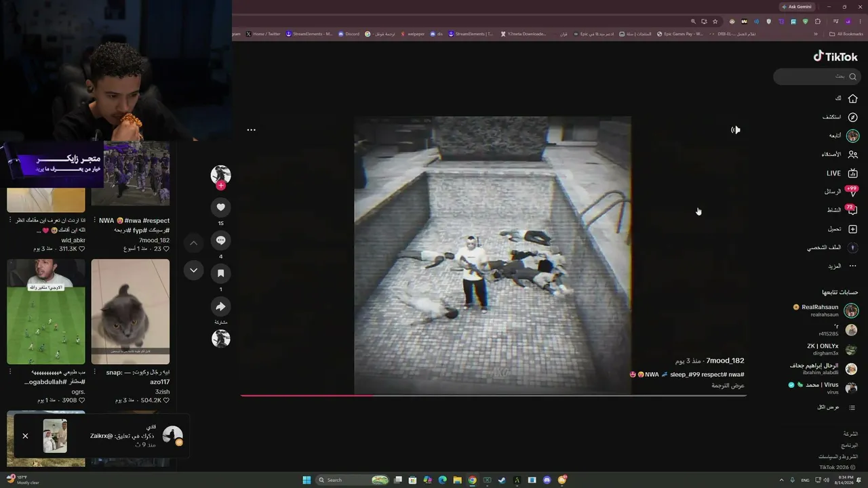Open the Virus followed account
868x488 pixels.
tap(823, 388)
